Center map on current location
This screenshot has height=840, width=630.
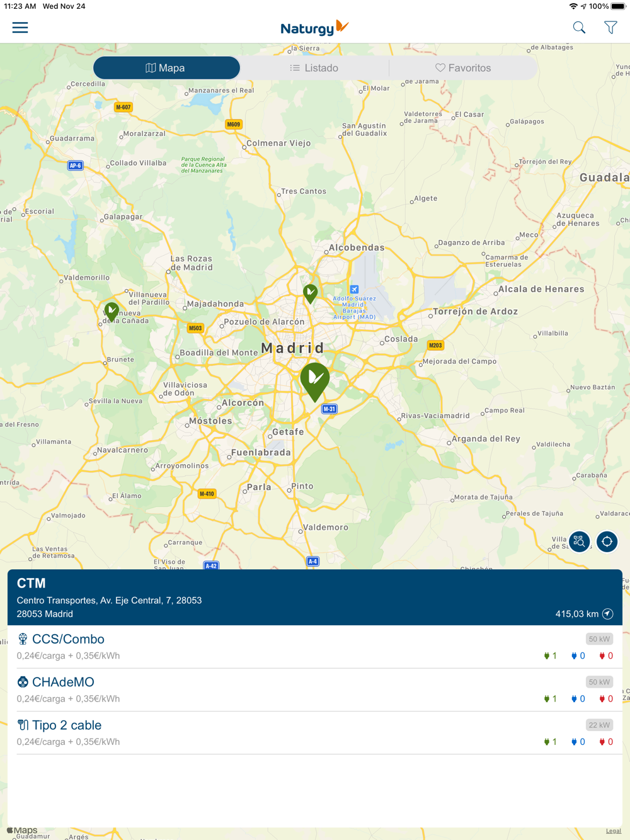pyautogui.click(x=607, y=542)
